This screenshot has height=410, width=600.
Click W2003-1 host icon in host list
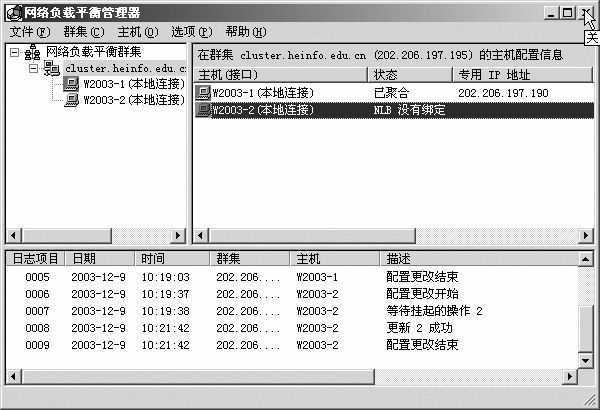pyautogui.click(x=204, y=93)
